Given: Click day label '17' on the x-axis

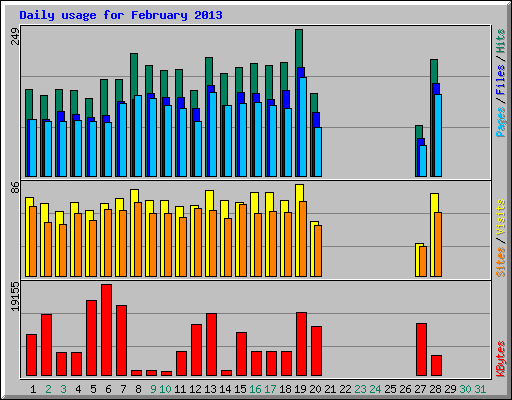Looking at the screenshot, I should coord(270,389).
